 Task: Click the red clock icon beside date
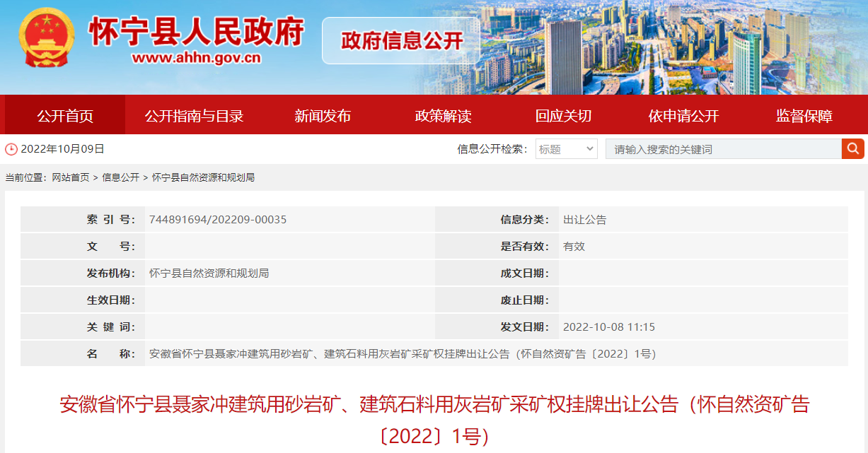pos(11,149)
